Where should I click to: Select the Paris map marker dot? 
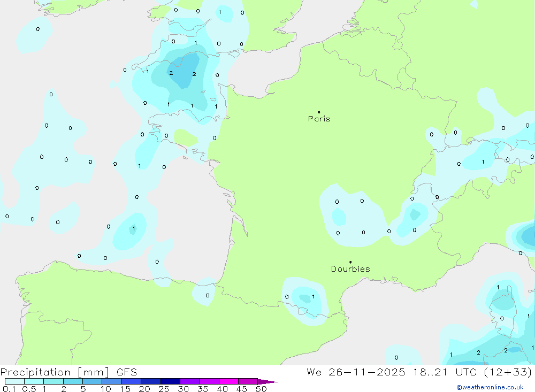click(x=319, y=112)
